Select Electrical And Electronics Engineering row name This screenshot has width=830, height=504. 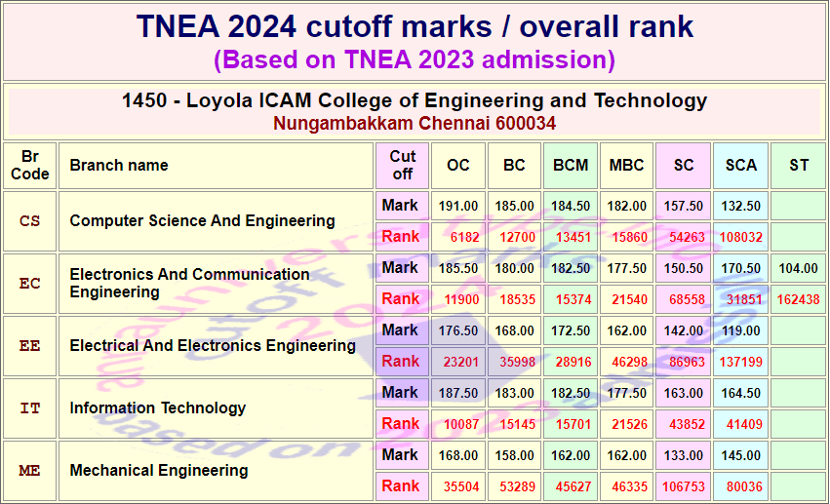tap(213, 345)
